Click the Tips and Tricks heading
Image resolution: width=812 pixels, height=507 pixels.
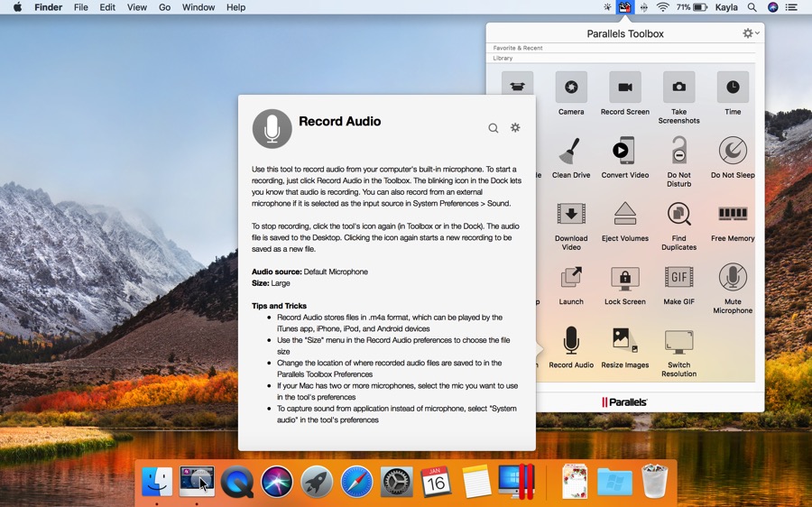(x=279, y=306)
